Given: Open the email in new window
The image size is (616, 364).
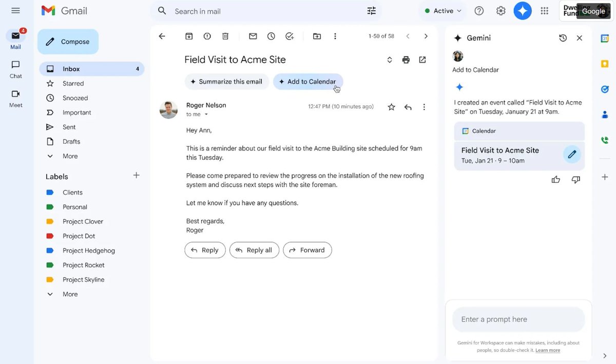Looking at the screenshot, I should (x=422, y=60).
